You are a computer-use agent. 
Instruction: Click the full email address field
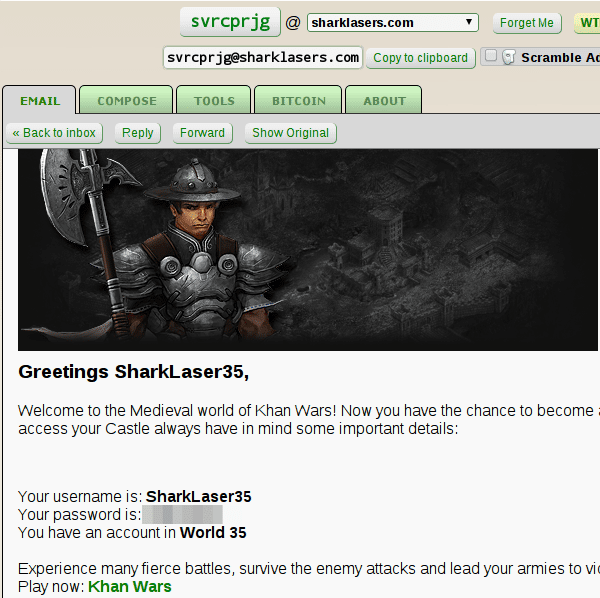tap(263, 57)
